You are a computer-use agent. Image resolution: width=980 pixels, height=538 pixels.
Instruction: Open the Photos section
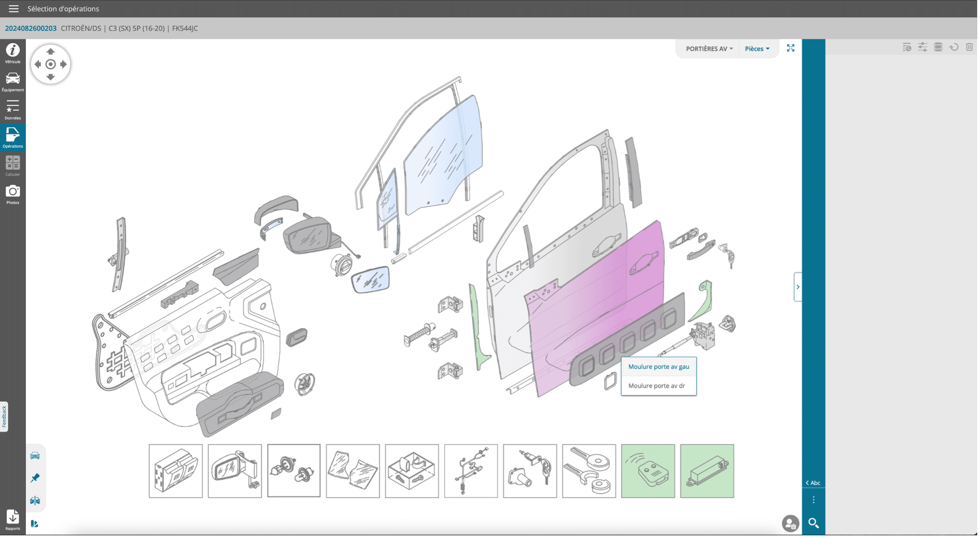13,194
